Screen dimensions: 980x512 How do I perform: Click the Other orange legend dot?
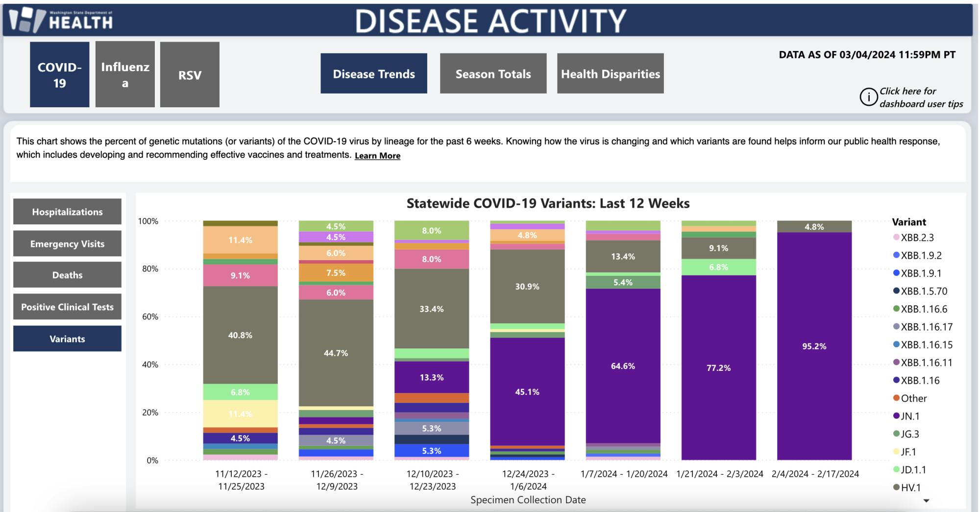[x=896, y=398]
